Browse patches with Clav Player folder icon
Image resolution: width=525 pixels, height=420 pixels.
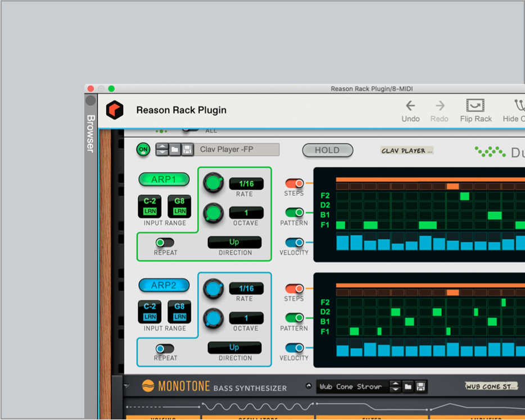175,149
